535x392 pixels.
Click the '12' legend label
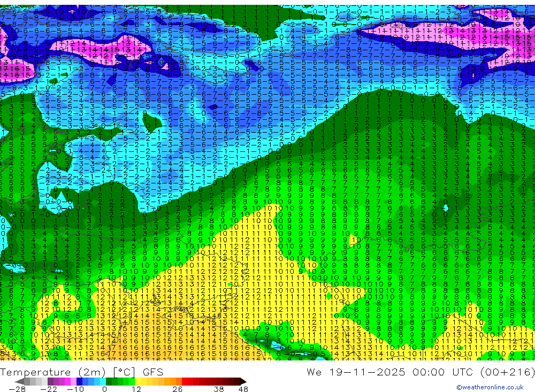(136, 389)
